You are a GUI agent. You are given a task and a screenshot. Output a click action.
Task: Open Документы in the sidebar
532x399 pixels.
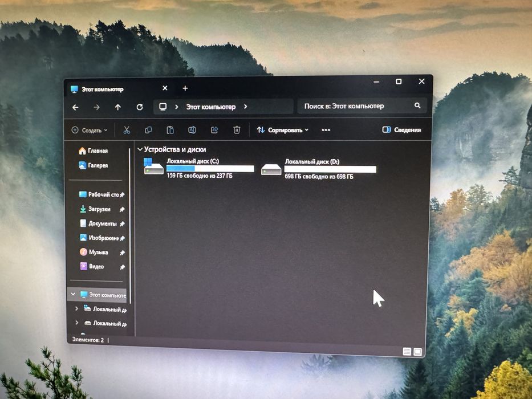click(x=99, y=223)
